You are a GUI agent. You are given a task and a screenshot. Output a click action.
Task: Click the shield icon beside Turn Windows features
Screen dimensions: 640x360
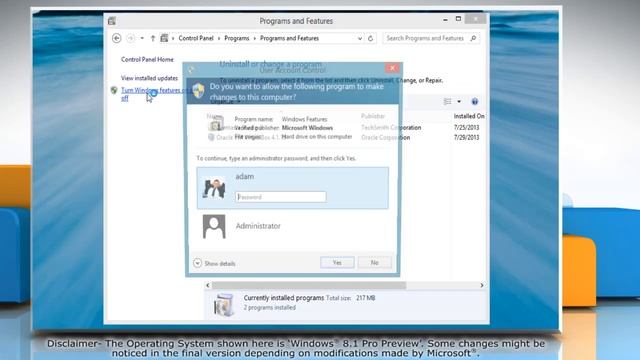pos(114,90)
